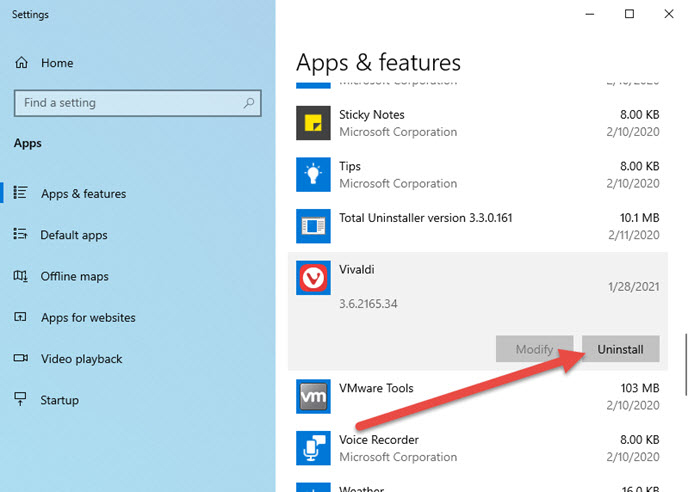Click the Total Uninstaller app icon
This screenshot has width=688, height=492.
(x=313, y=226)
